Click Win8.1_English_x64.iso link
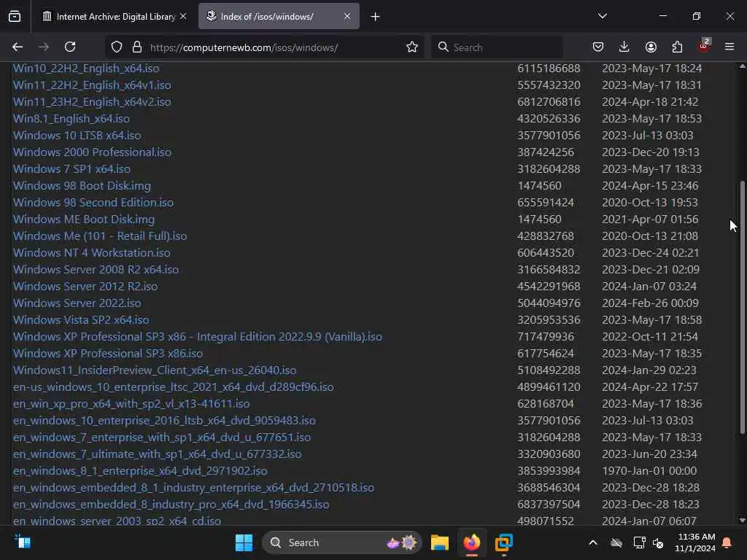Viewport: 747px width, 560px height. pyautogui.click(x=71, y=118)
